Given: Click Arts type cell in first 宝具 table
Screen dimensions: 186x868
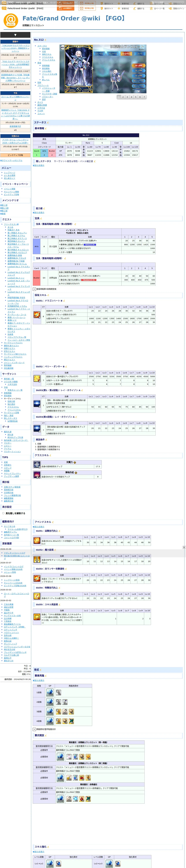Looking at the screenshot, I should (37, 246).
